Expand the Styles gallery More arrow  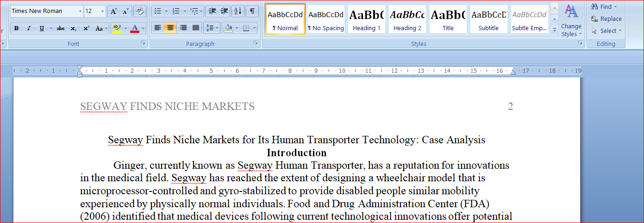555,30
